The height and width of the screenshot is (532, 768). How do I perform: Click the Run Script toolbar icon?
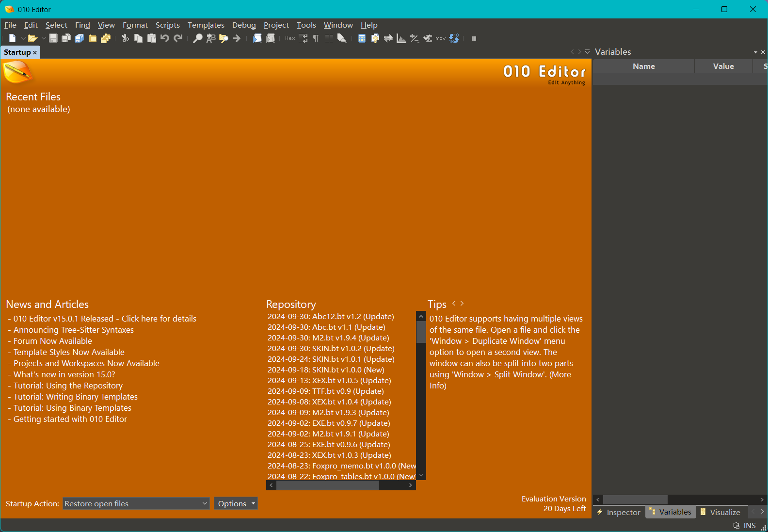click(x=257, y=38)
